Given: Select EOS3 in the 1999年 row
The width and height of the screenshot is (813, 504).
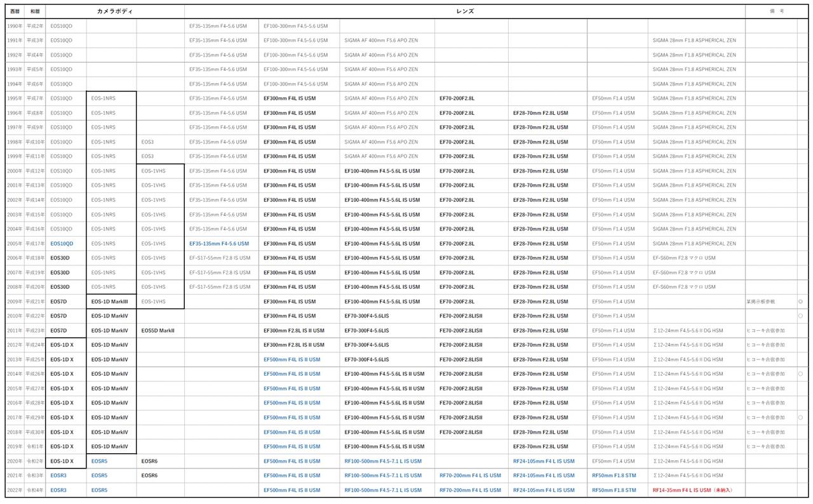Looking at the screenshot, I should pyautogui.click(x=147, y=156).
